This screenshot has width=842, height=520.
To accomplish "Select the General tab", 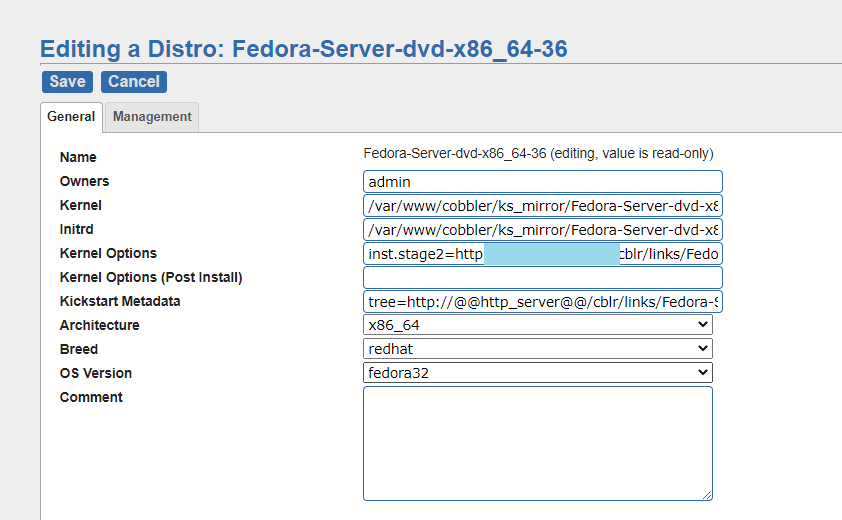I will (x=71, y=117).
